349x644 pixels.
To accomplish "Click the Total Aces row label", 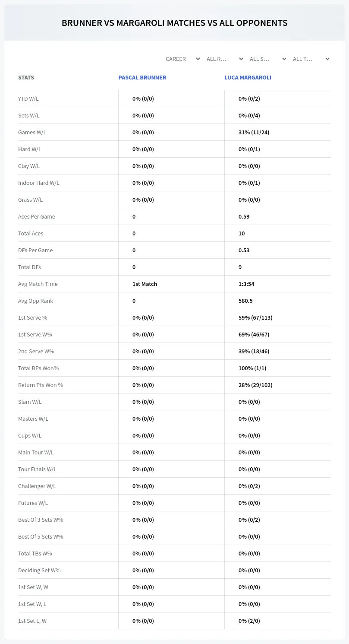I will pos(31,233).
